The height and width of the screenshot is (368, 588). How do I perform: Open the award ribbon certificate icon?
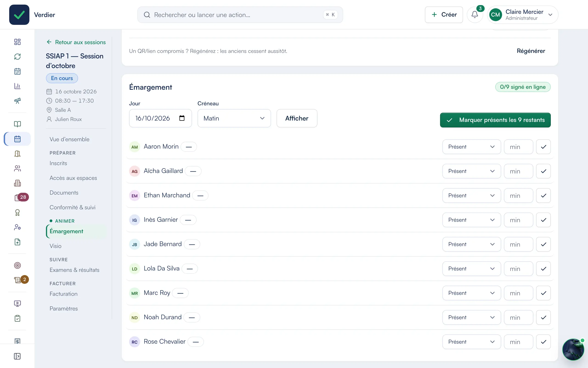(x=17, y=213)
